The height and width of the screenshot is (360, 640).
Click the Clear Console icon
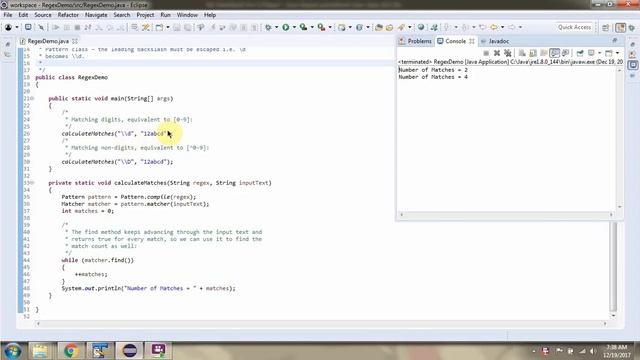click(522, 53)
